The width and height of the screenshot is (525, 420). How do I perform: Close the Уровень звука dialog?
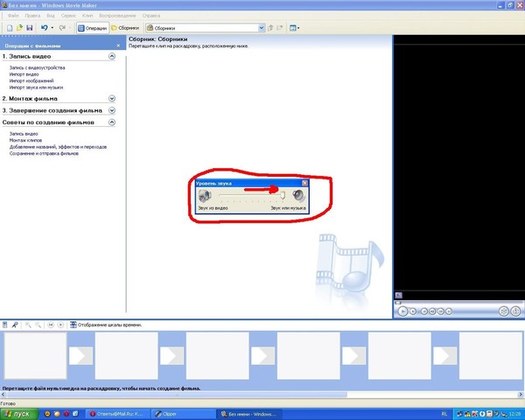(304, 183)
